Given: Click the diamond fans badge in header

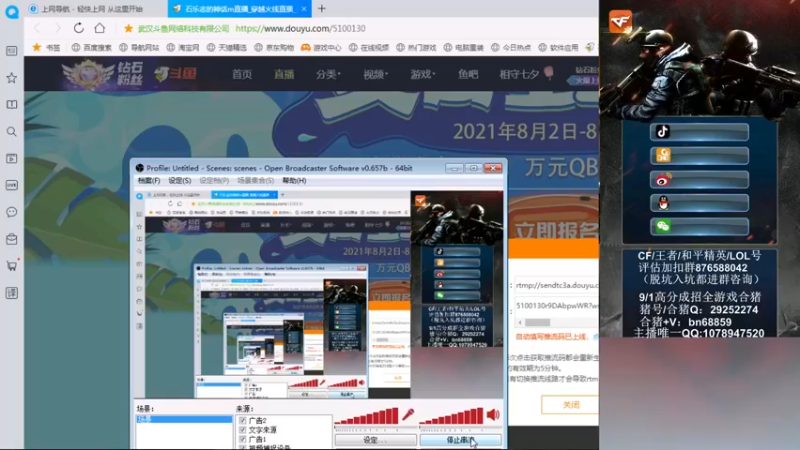Looking at the screenshot, I should 103,74.
